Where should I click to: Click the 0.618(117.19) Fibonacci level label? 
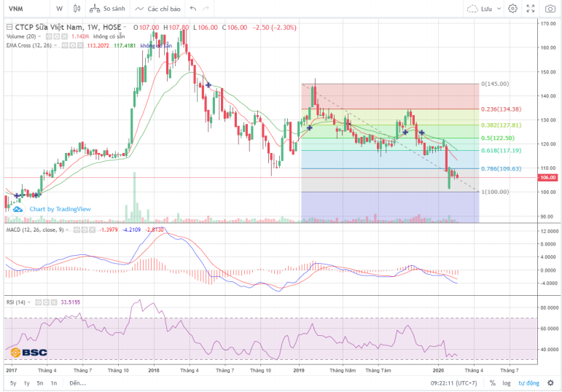501,151
